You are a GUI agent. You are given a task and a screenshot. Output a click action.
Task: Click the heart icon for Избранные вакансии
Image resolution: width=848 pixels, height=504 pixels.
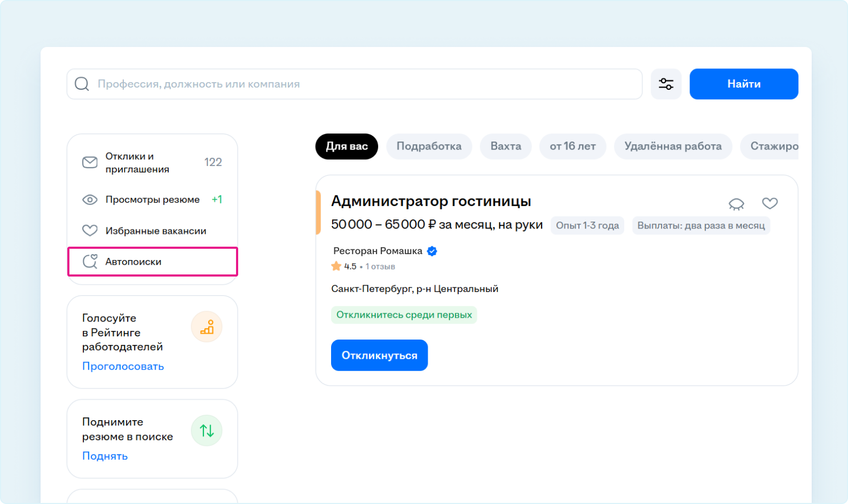pyautogui.click(x=90, y=231)
